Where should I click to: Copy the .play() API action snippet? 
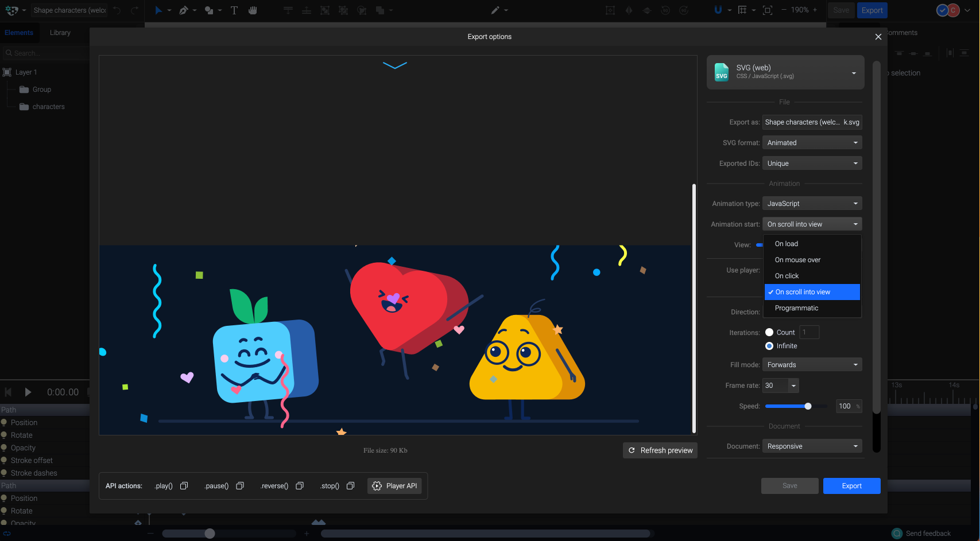(x=184, y=485)
